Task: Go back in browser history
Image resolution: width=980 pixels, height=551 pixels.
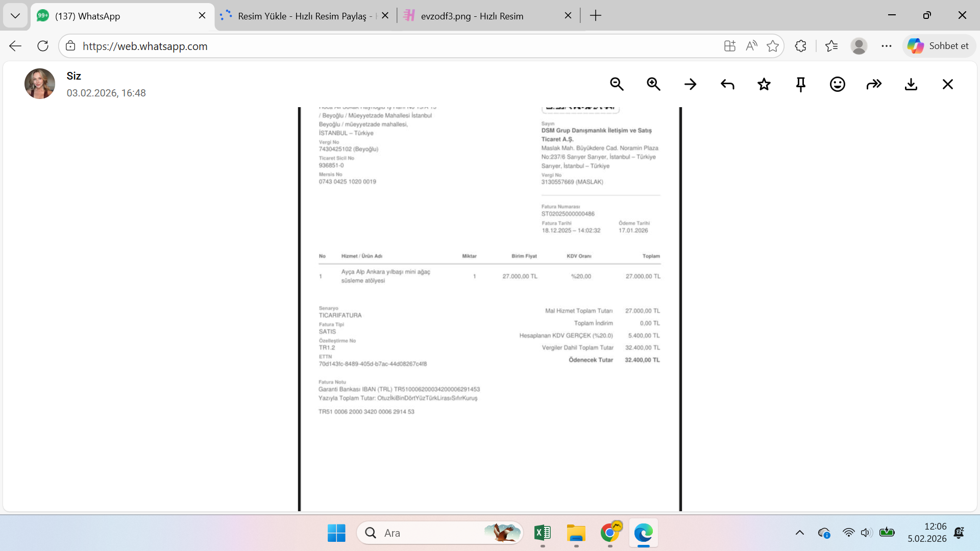Action: tap(15, 46)
